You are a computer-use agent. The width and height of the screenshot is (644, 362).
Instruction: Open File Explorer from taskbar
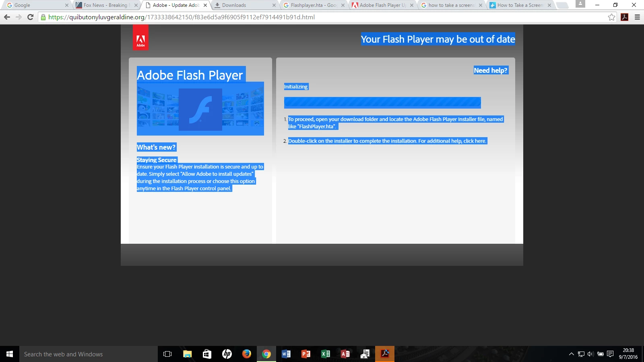187,354
